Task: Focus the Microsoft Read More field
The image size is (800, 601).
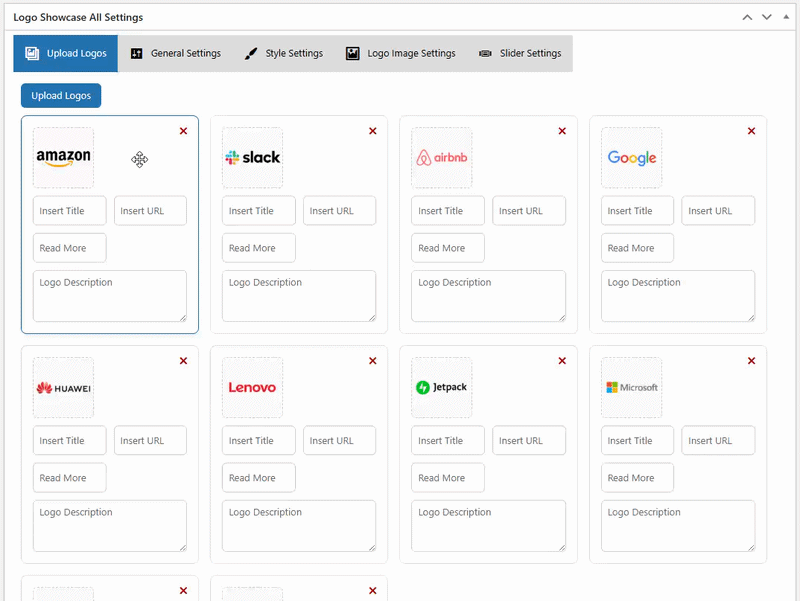Action: 637,478
